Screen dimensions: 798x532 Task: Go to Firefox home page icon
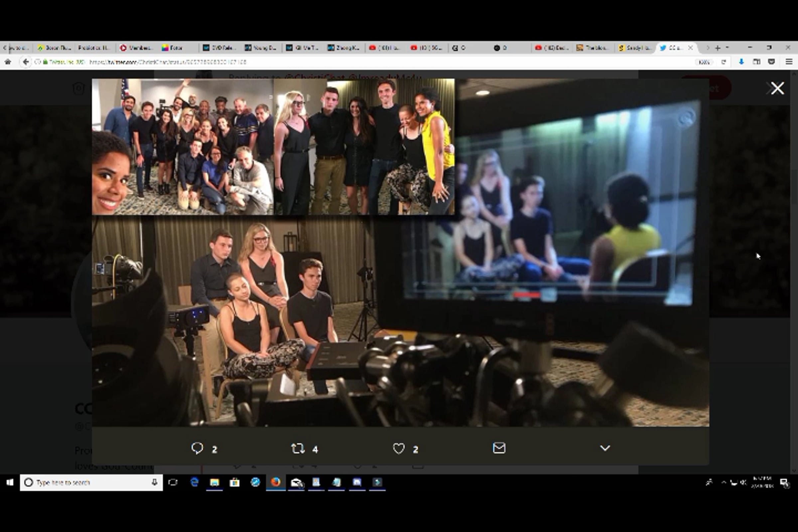click(x=8, y=62)
